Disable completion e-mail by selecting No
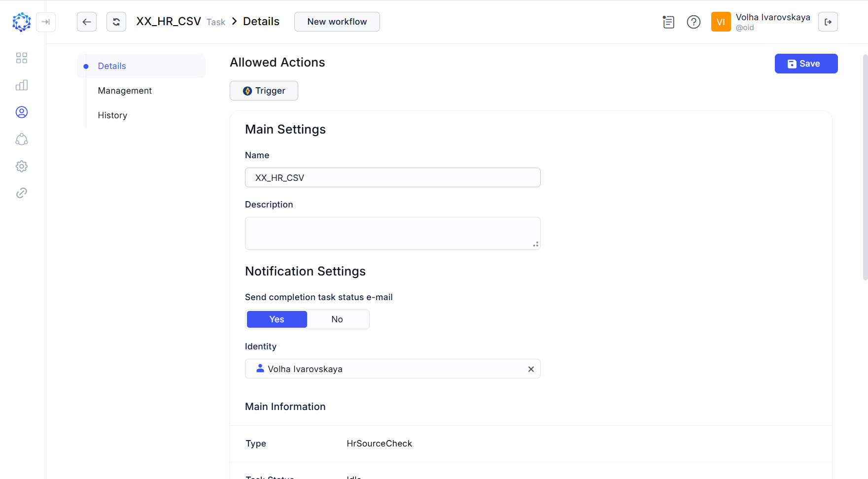The image size is (868, 479). pyautogui.click(x=337, y=319)
